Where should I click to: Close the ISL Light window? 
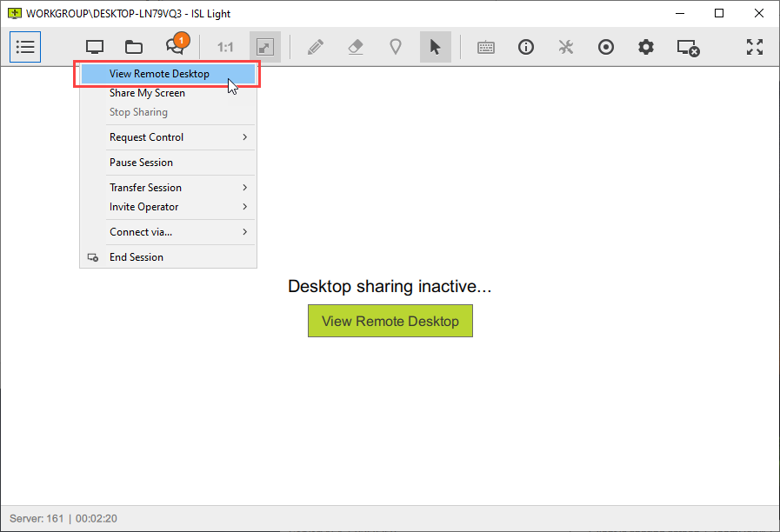click(758, 13)
